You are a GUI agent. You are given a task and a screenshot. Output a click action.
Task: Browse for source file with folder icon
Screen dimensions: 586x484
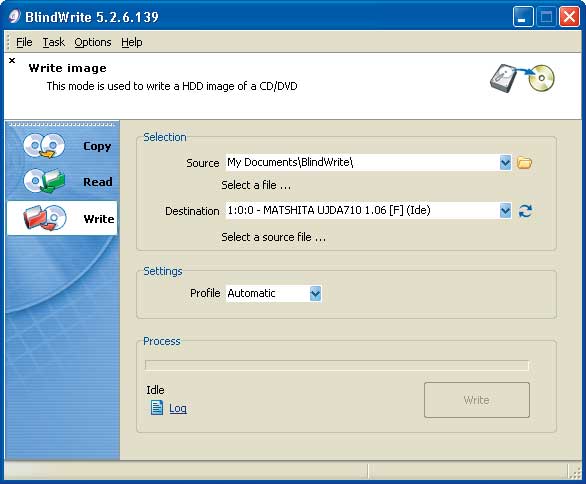[x=524, y=163]
